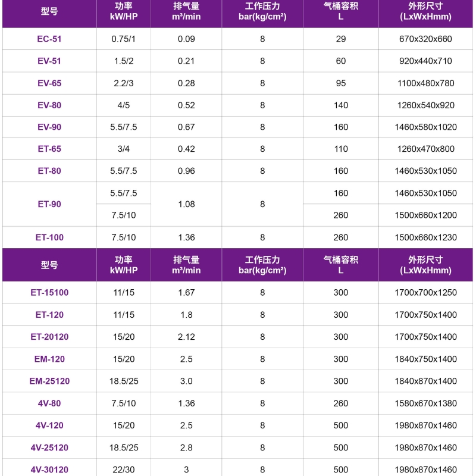476x476 pixels.
Task: Open the 4V-30120 model entry
Action: 49,469
